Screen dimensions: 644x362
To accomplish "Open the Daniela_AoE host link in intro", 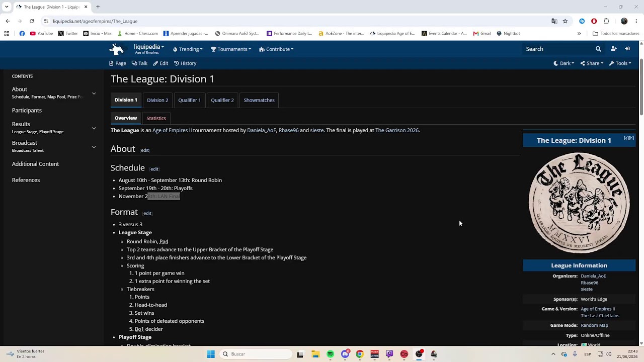I will (x=262, y=130).
